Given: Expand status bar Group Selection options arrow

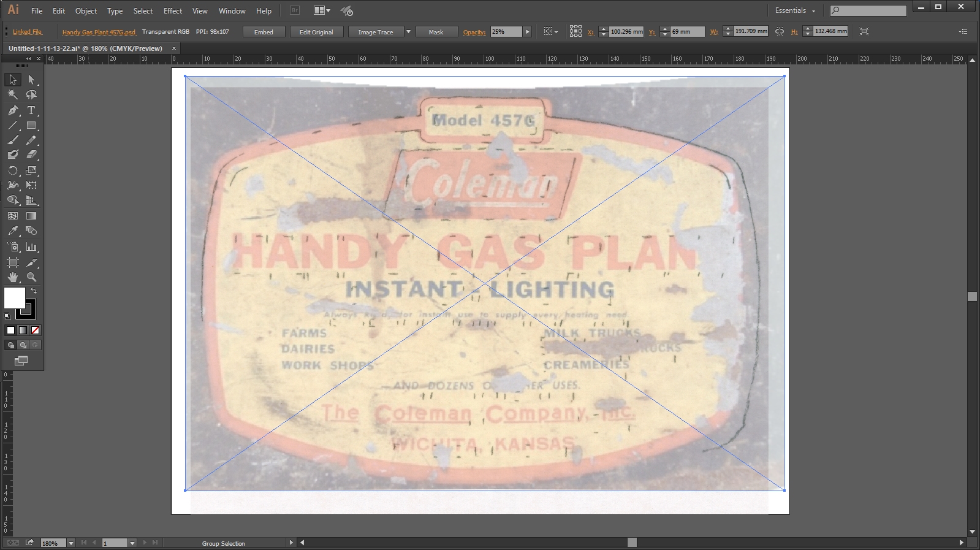Looking at the screenshot, I should 291,543.
